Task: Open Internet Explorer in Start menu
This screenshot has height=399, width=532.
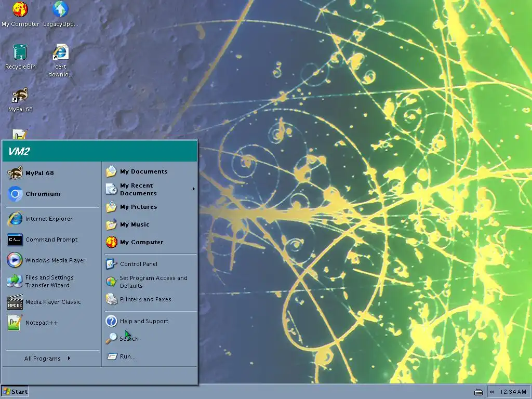Action: tap(52, 219)
